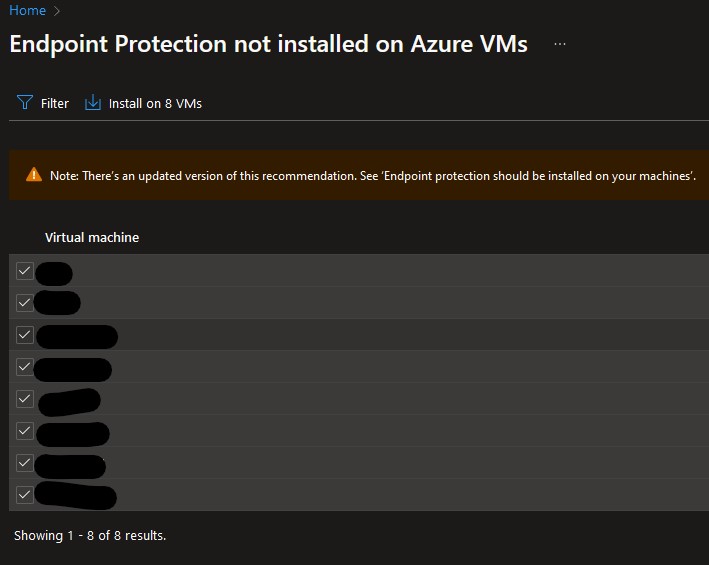Click the download icon beside Install

[x=93, y=103]
